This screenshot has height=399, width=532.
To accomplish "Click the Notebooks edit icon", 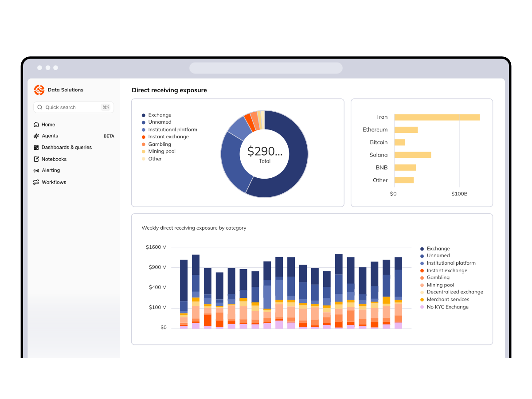I will [x=36, y=159].
